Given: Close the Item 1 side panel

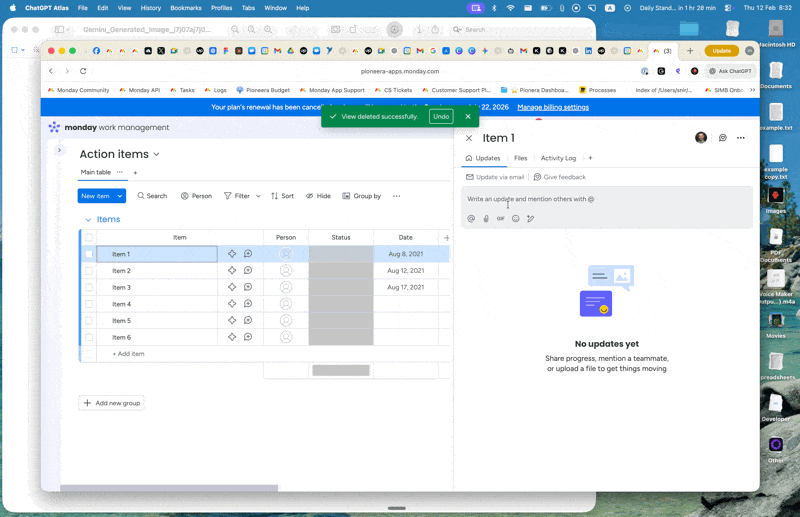Looking at the screenshot, I should coord(469,138).
